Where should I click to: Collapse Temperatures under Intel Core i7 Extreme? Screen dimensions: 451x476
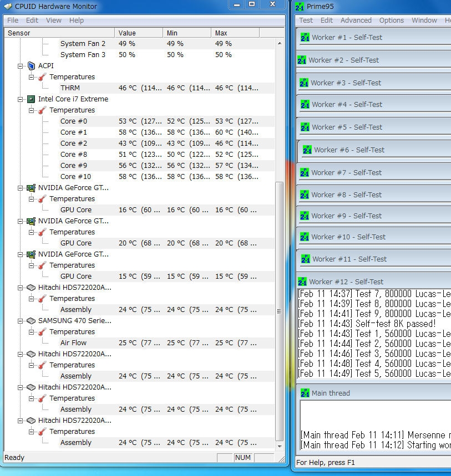click(32, 110)
